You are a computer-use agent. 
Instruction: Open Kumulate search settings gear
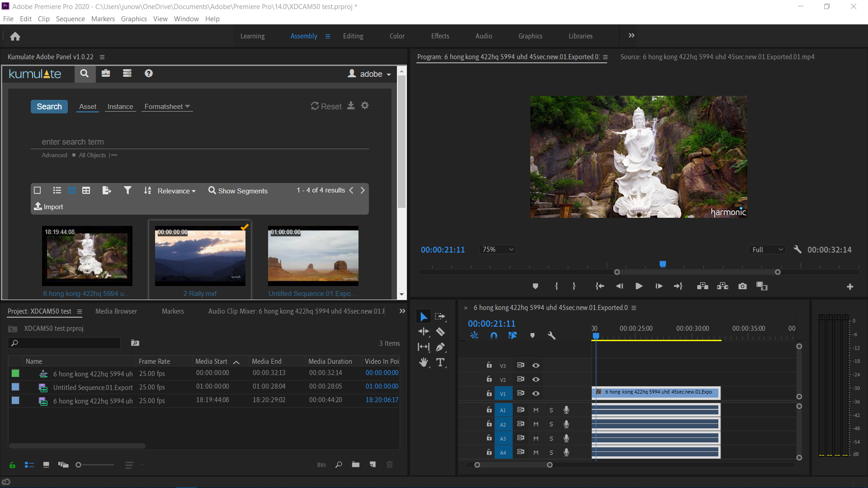click(365, 106)
